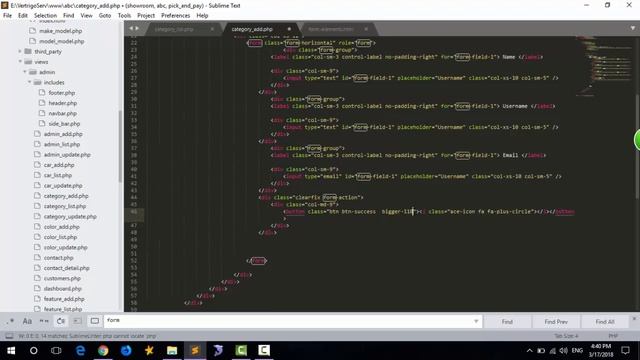Expand the third_party folder

pos(20,51)
